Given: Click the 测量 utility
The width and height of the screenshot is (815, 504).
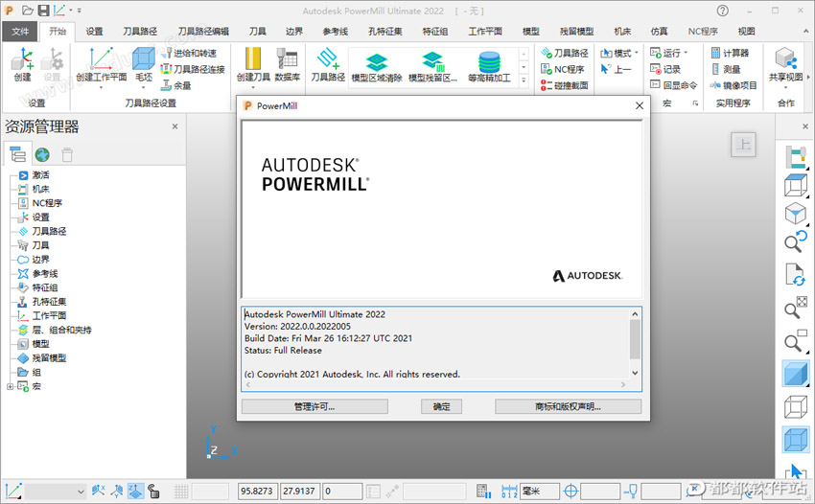Looking at the screenshot, I should pyautogui.click(x=726, y=69).
